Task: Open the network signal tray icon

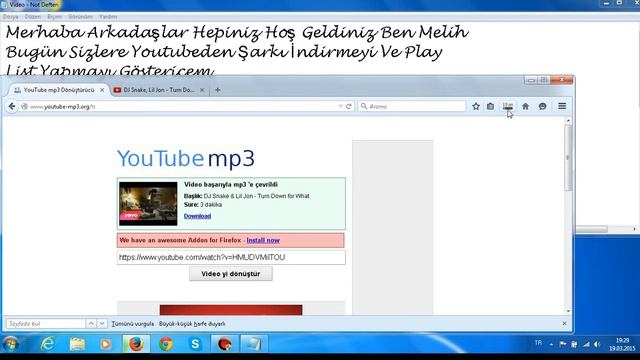Action: (x=586, y=344)
